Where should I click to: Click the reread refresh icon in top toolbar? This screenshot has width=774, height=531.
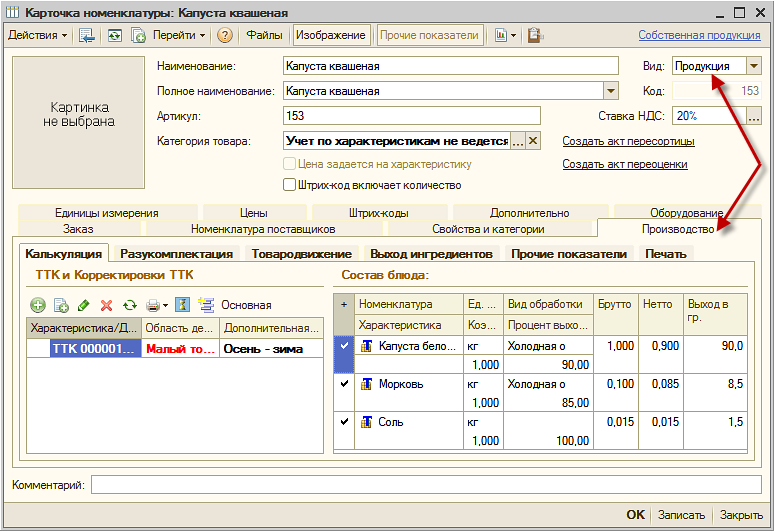point(115,36)
